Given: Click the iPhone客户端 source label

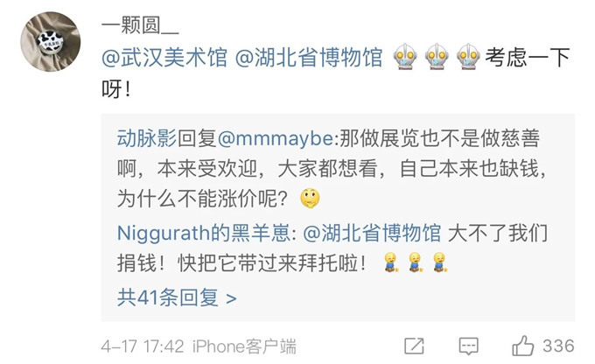Looking at the screenshot, I should coord(244,346).
